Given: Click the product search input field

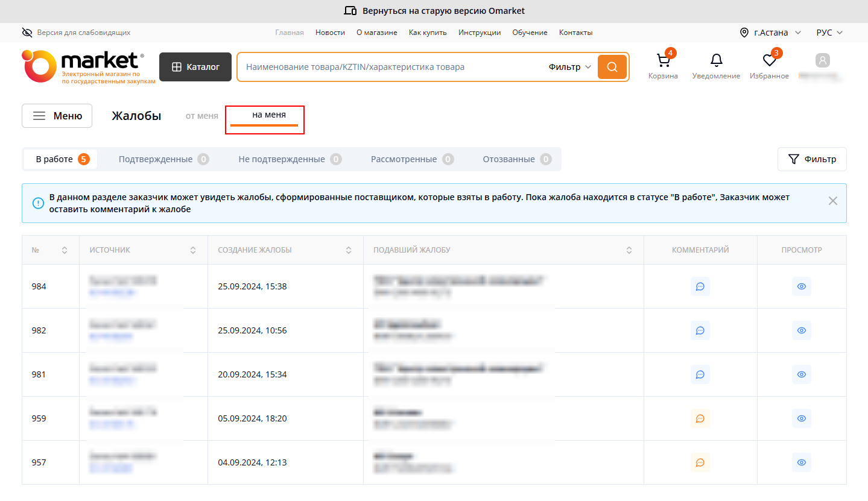Looking at the screenshot, I should 392,67.
